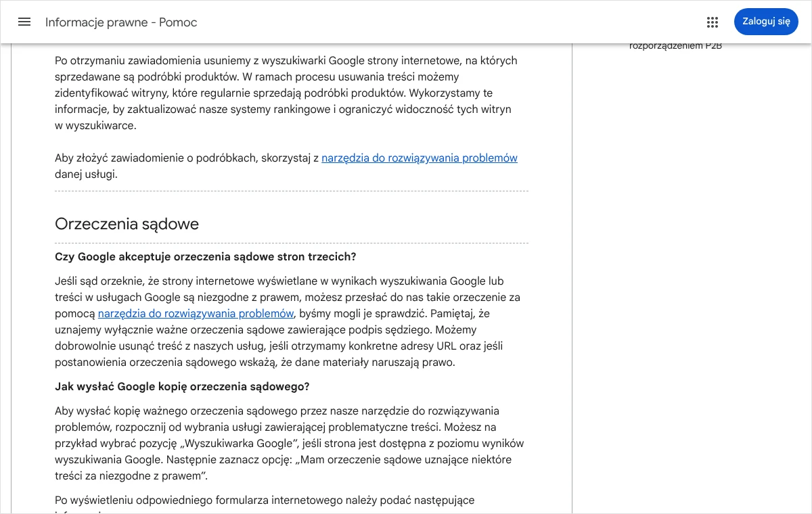Open the Google apps grid

click(713, 22)
